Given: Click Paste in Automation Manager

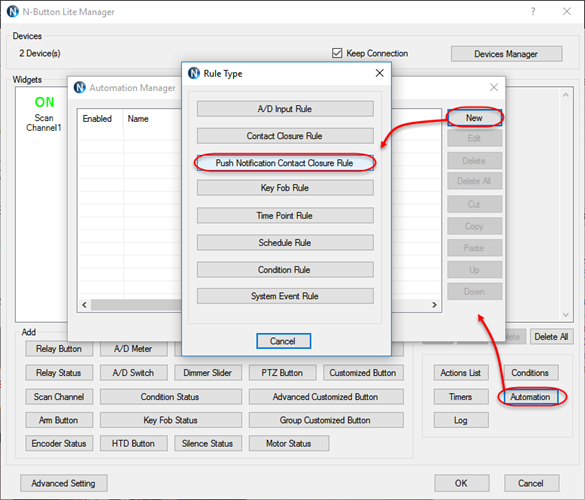Looking at the screenshot, I should (474, 248).
